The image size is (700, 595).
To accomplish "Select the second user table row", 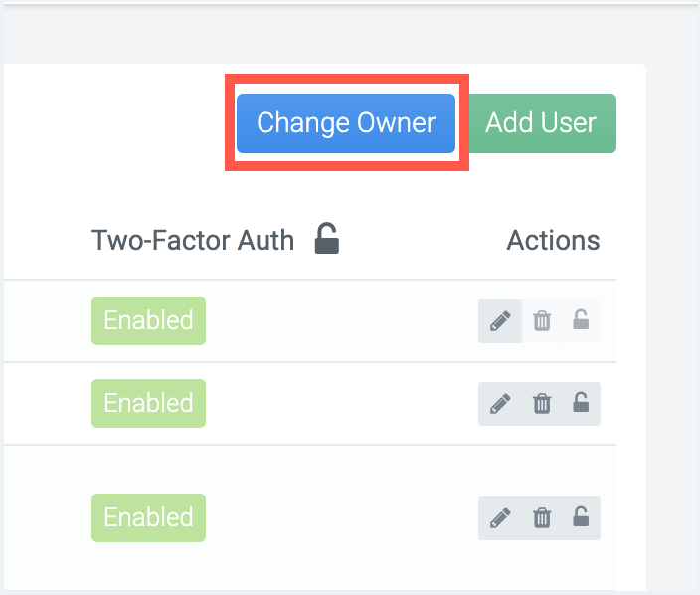I will [x=310, y=404].
